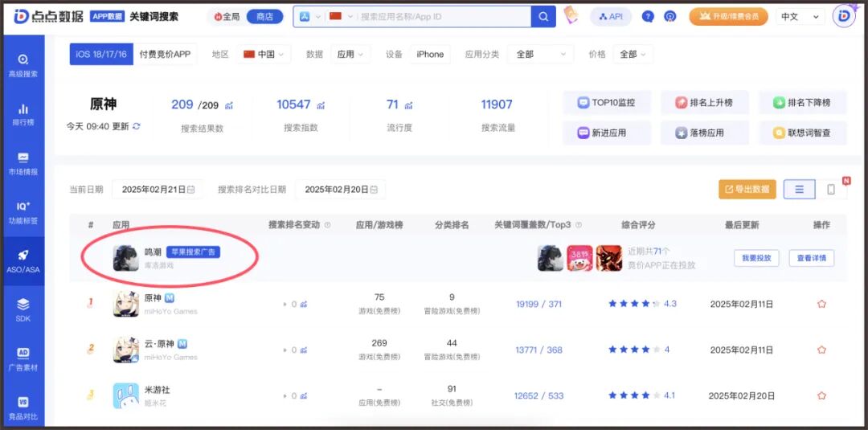Open 落榜应用
The width and height of the screenshot is (868, 430).
705,133
